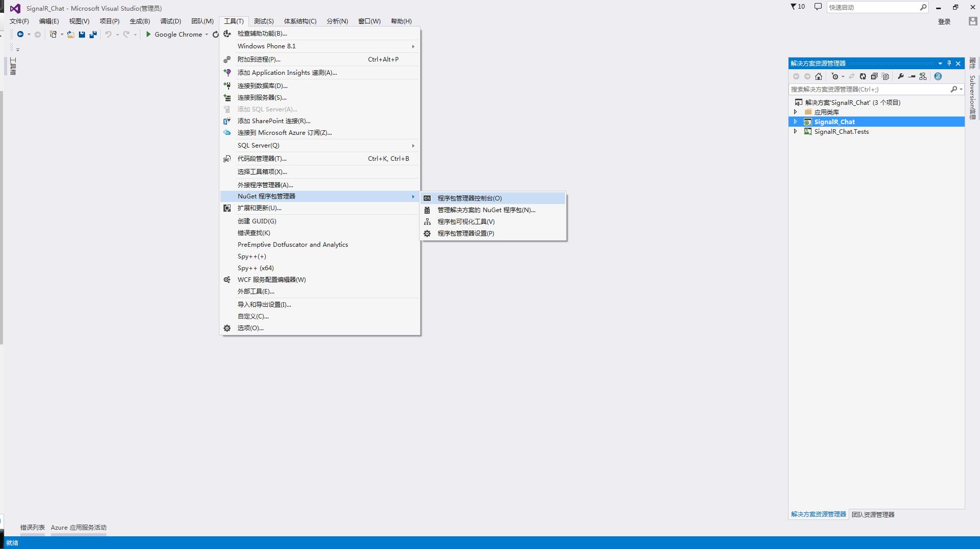Select the SignalR_Chat.Tests project
The height and width of the screenshot is (549, 980).
tap(842, 131)
